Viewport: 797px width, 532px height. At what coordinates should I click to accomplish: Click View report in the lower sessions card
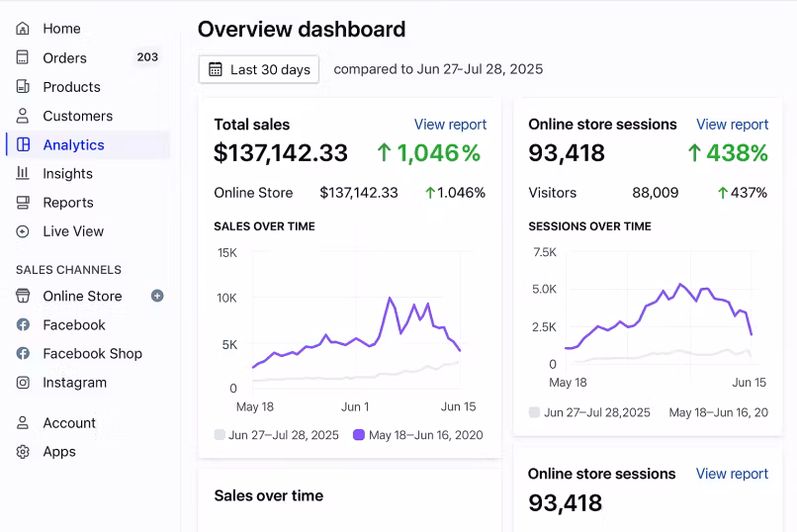tap(732, 474)
